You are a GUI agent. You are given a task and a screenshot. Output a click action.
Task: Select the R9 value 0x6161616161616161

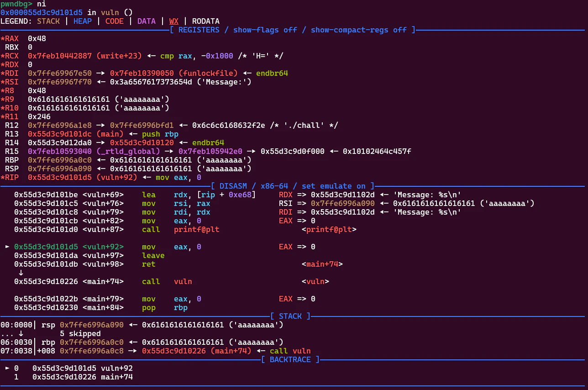pyautogui.click(x=68, y=99)
